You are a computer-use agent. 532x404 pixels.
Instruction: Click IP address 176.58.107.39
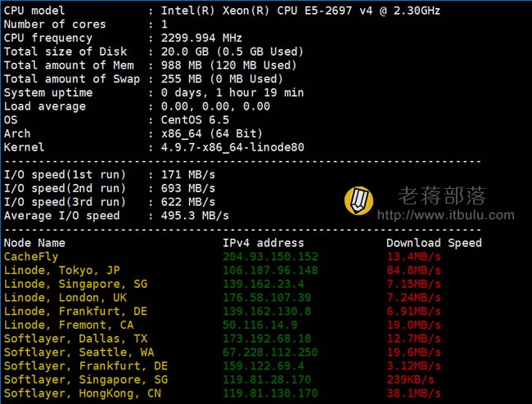[x=267, y=298]
